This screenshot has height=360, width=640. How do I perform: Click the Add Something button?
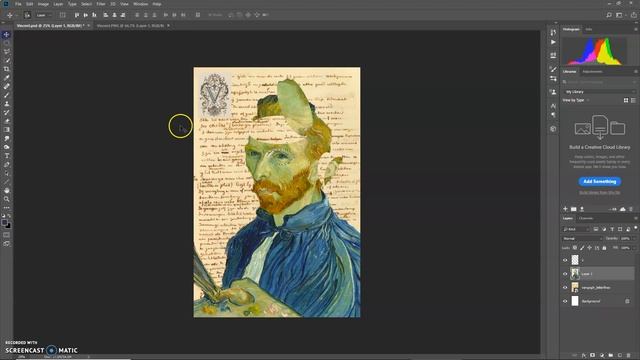pyautogui.click(x=600, y=181)
